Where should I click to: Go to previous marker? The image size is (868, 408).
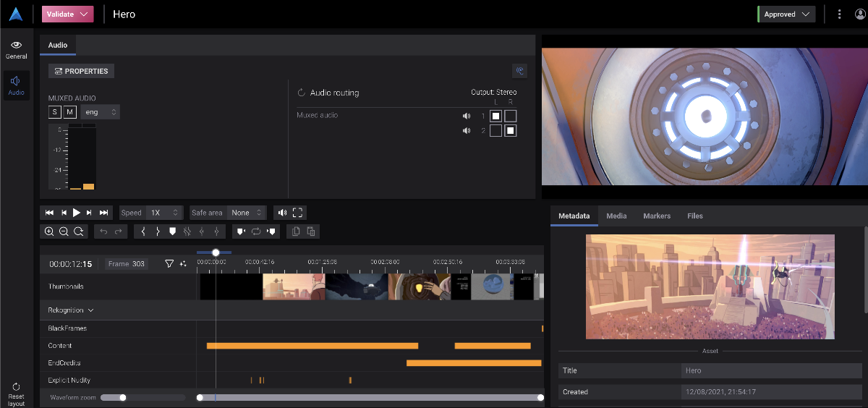coord(240,231)
